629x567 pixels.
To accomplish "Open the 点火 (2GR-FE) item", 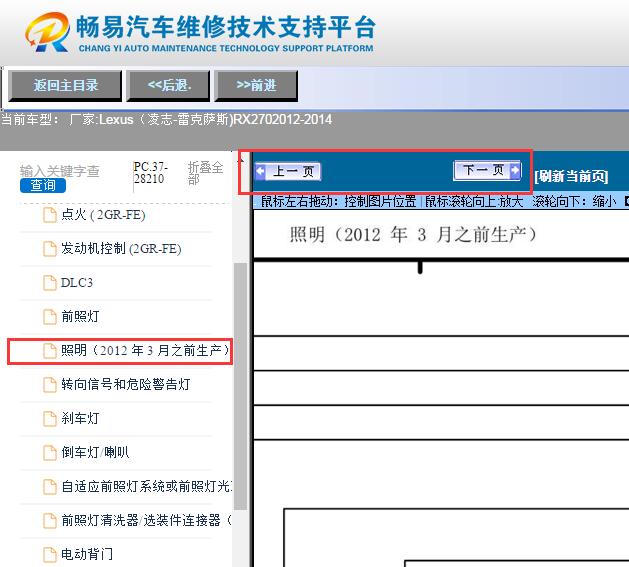I will (103, 215).
